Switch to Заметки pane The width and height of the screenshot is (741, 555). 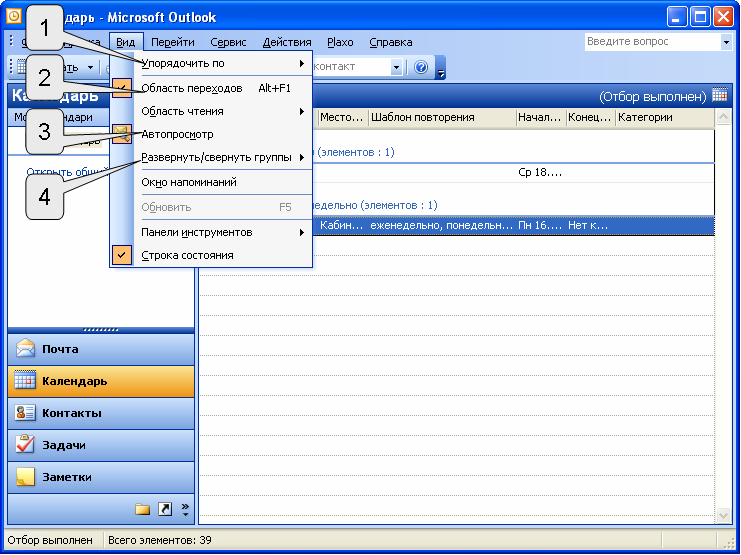click(101, 477)
